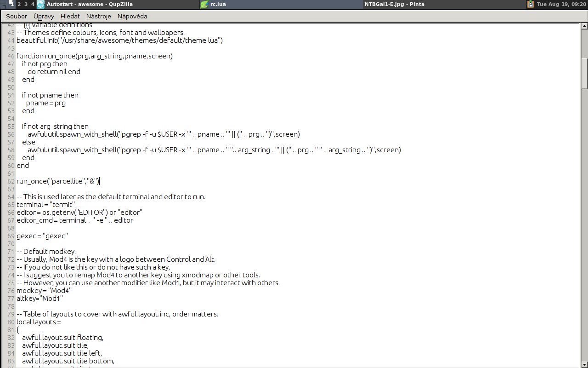Open the Soubor menu
Viewport: 588px width, 368px height.
pos(17,16)
